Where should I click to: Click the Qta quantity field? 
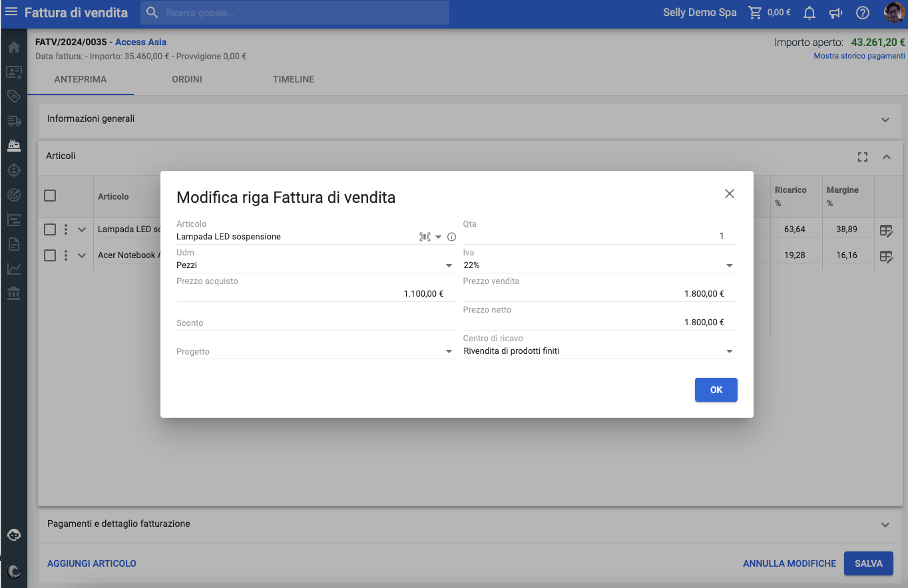coord(600,236)
